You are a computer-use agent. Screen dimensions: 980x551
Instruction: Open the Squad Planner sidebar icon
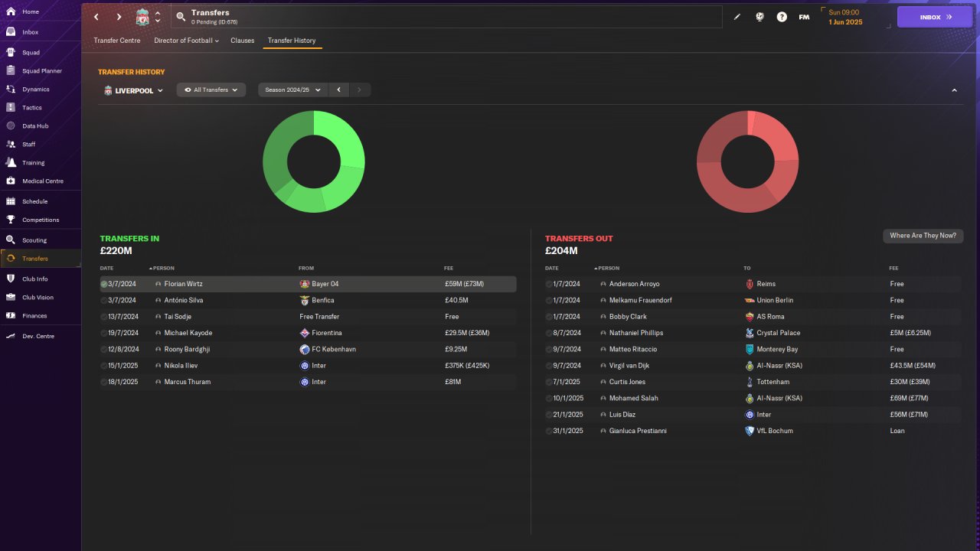coord(11,70)
